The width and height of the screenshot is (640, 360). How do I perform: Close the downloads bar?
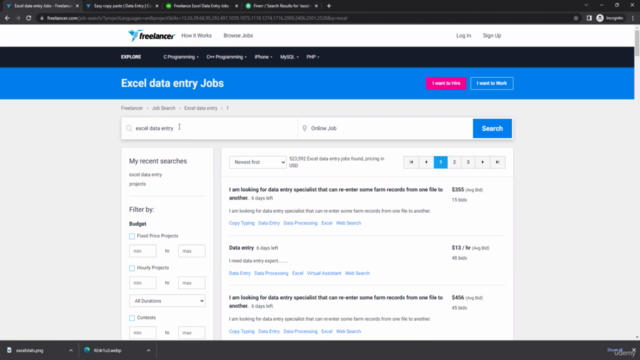point(633,350)
